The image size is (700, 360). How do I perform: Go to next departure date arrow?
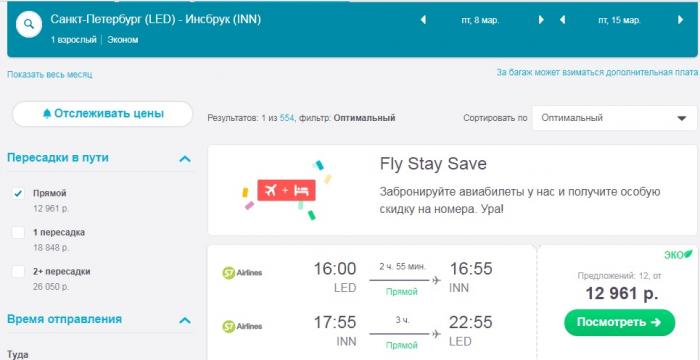tap(541, 20)
